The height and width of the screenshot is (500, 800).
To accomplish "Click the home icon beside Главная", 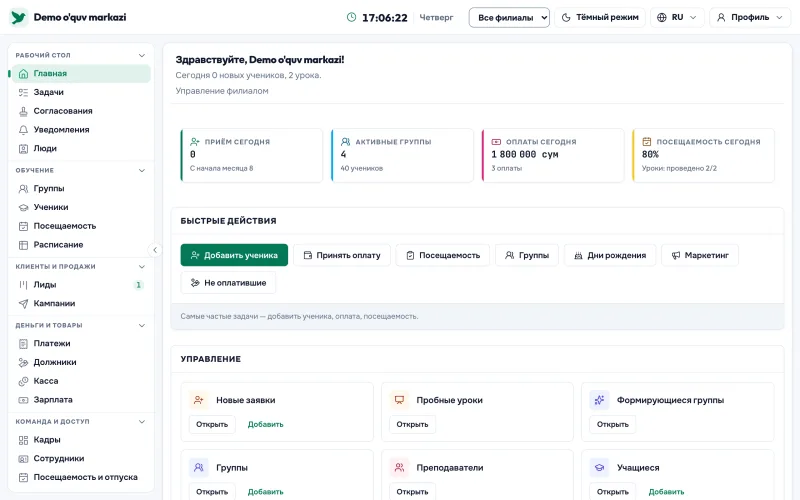I will 23,74.
